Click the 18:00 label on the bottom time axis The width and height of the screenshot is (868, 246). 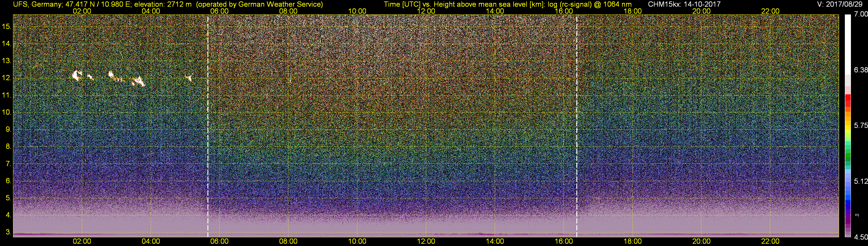click(632, 241)
